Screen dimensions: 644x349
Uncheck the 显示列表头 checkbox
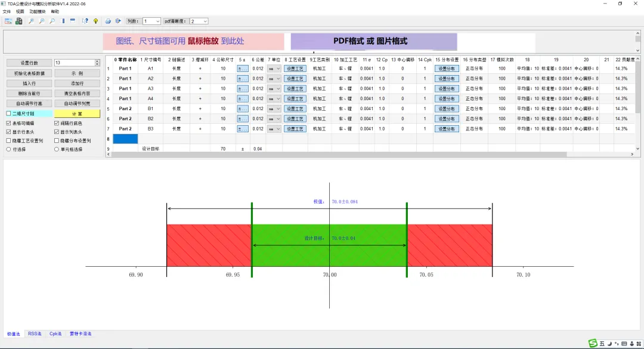tap(57, 132)
